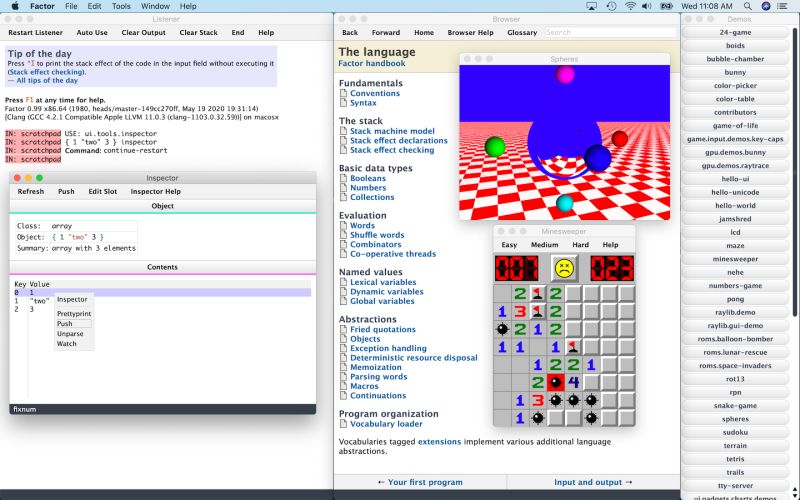Launch the tetris demo
Viewport: 800px width, 500px height.
click(x=735, y=459)
